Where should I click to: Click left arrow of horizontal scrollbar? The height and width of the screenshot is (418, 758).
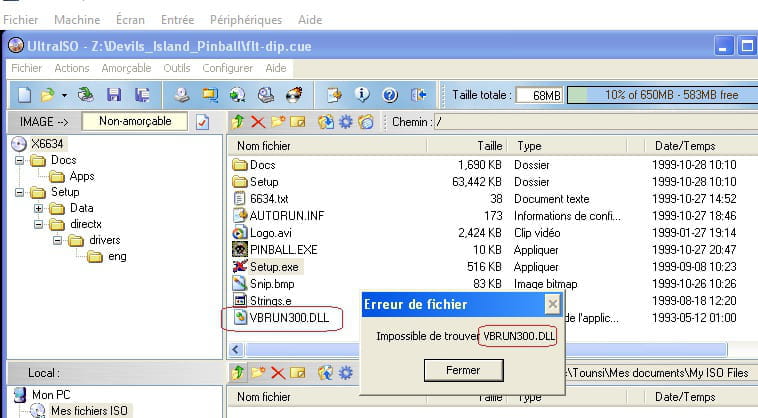point(236,349)
